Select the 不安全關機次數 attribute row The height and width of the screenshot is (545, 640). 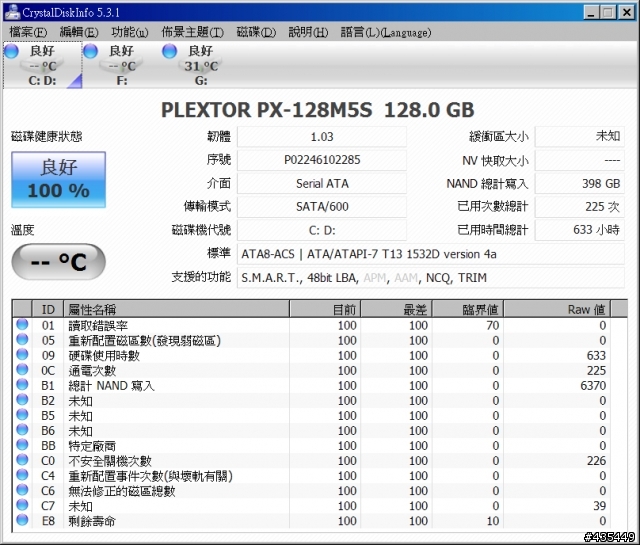coord(312,461)
